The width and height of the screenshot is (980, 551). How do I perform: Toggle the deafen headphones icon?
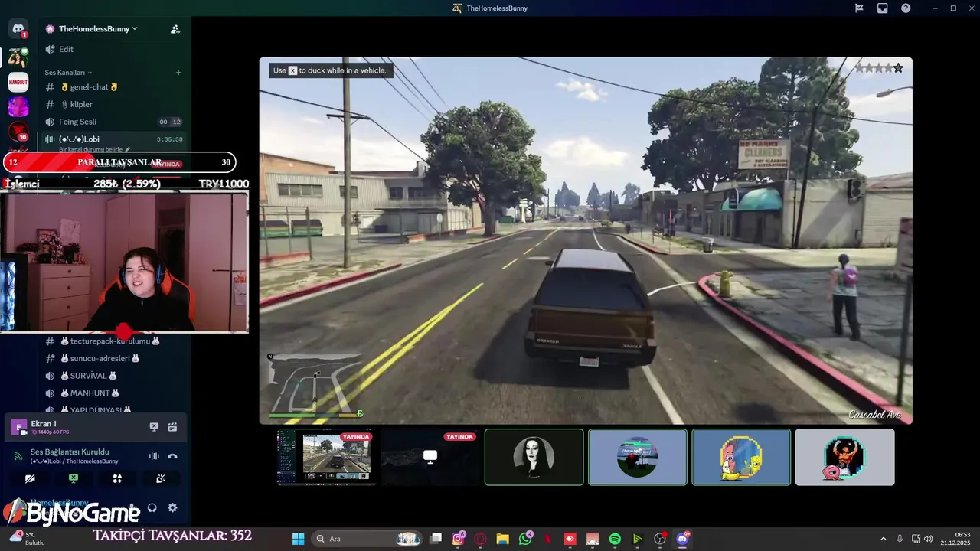coord(152,507)
